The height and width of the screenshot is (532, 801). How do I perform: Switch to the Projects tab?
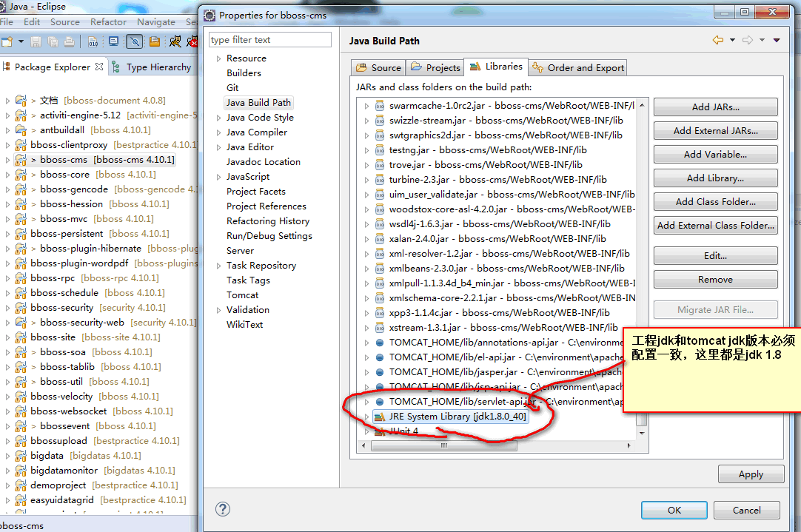pos(436,67)
